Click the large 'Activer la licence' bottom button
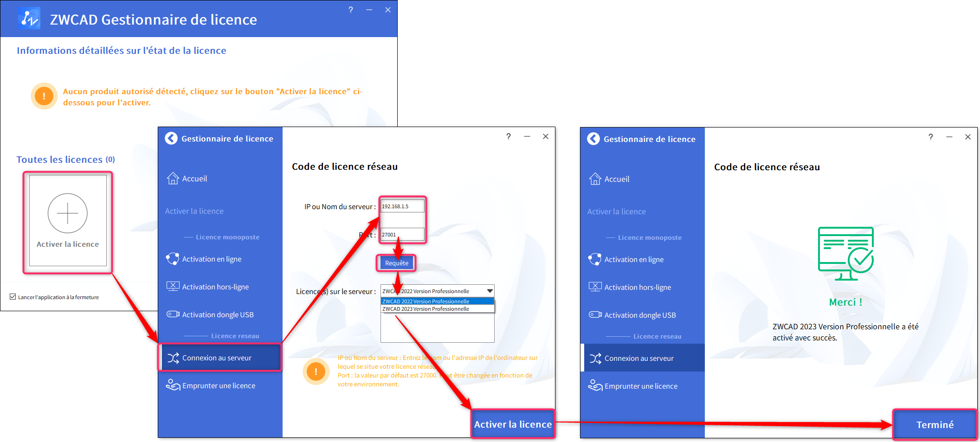The width and height of the screenshot is (980, 442). click(x=513, y=424)
